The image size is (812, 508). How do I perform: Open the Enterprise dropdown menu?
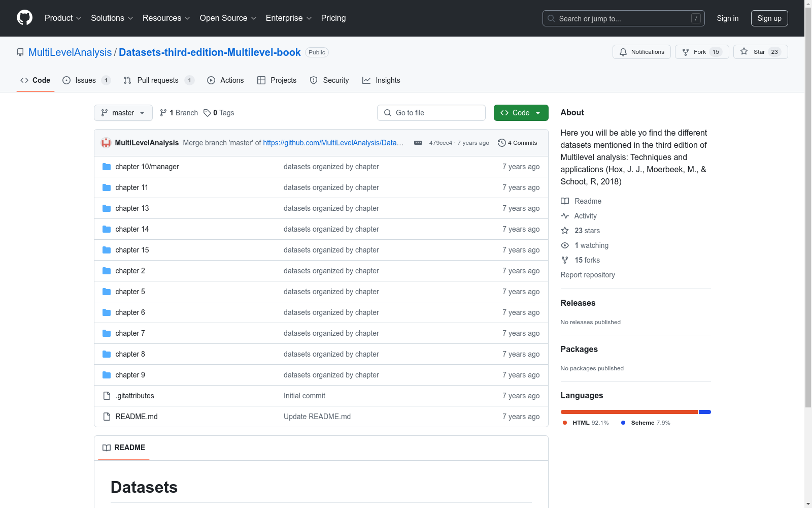pos(289,18)
